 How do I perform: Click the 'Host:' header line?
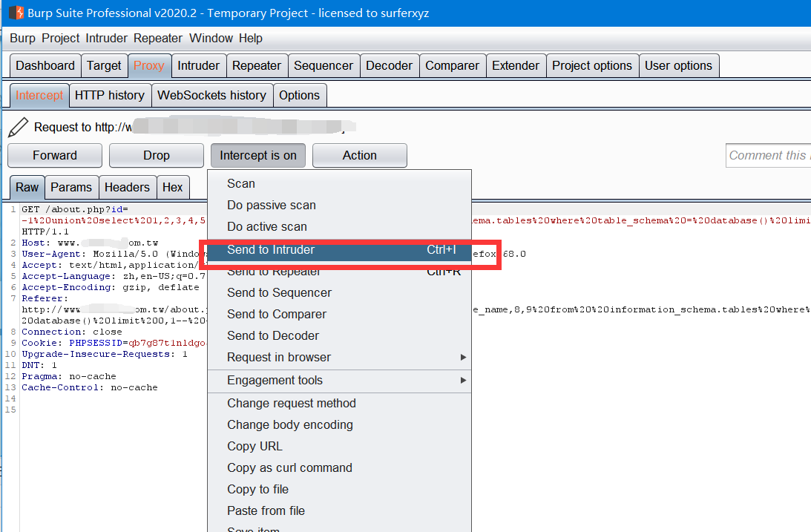click(x=90, y=243)
